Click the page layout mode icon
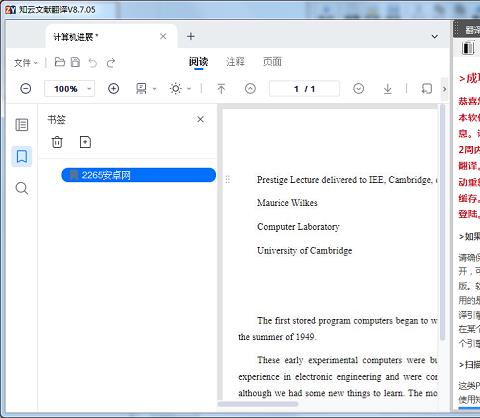480x418 pixels. tap(141, 89)
